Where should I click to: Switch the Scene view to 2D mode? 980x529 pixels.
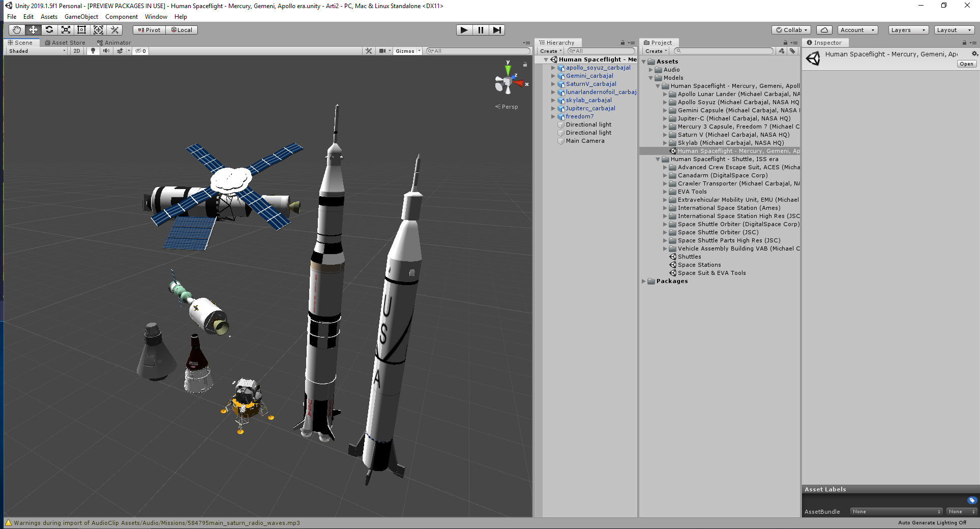coord(76,51)
